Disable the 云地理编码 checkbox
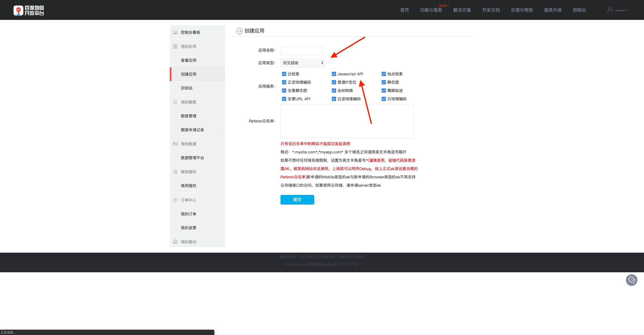 point(384,99)
